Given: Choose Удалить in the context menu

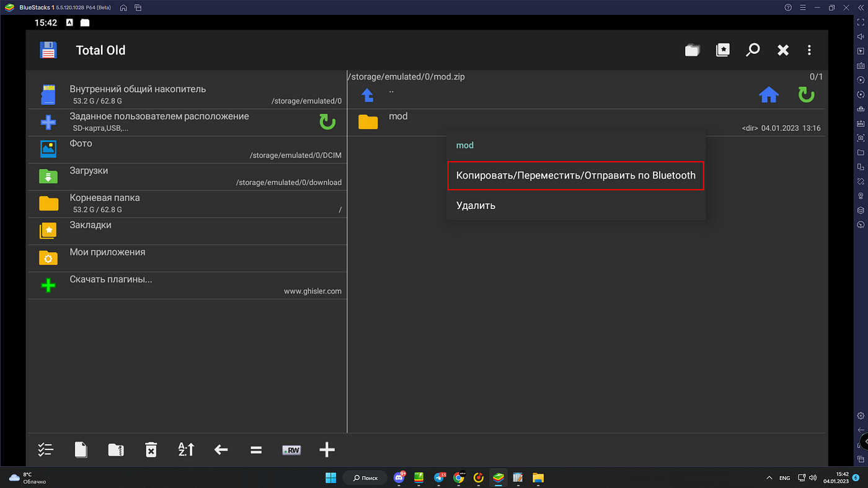Looking at the screenshot, I should [x=576, y=205].
